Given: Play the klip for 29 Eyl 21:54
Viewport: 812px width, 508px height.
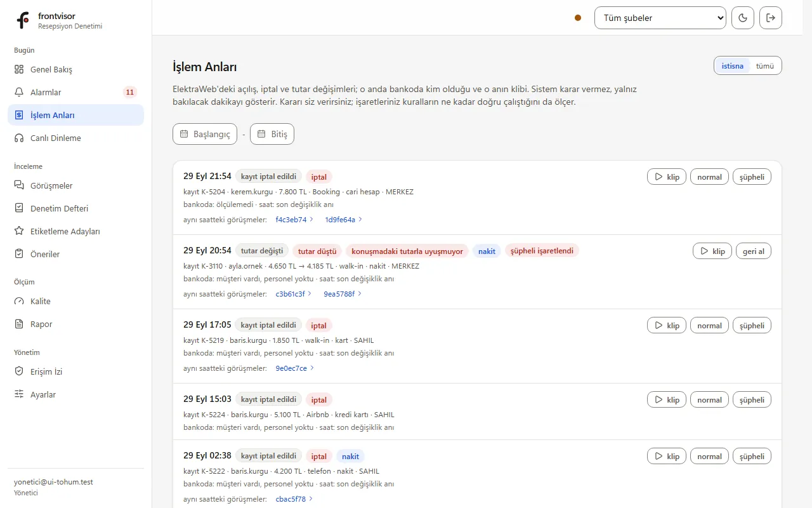Looking at the screenshot, I should coord(667,177).
